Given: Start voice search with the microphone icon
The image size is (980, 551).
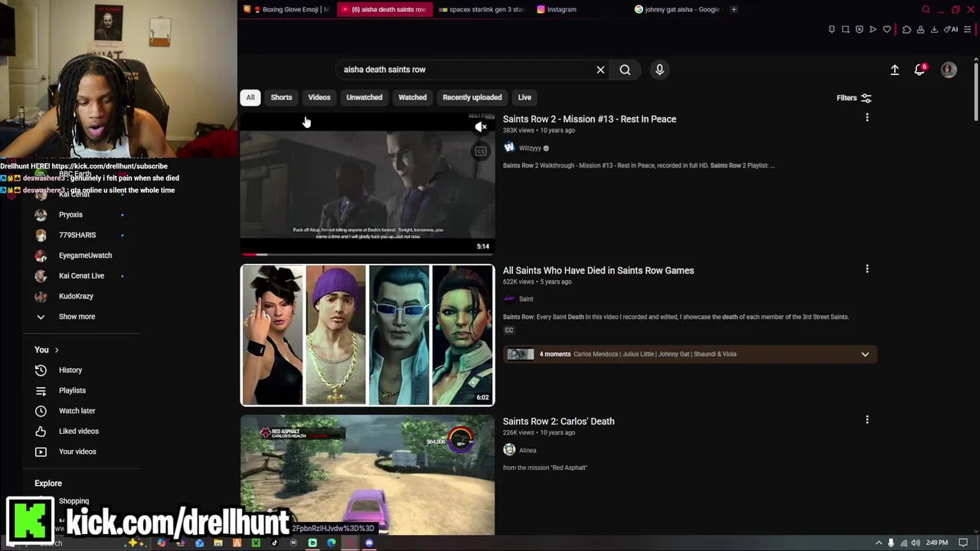Looking at the screenshot, I should pos(659,70).
